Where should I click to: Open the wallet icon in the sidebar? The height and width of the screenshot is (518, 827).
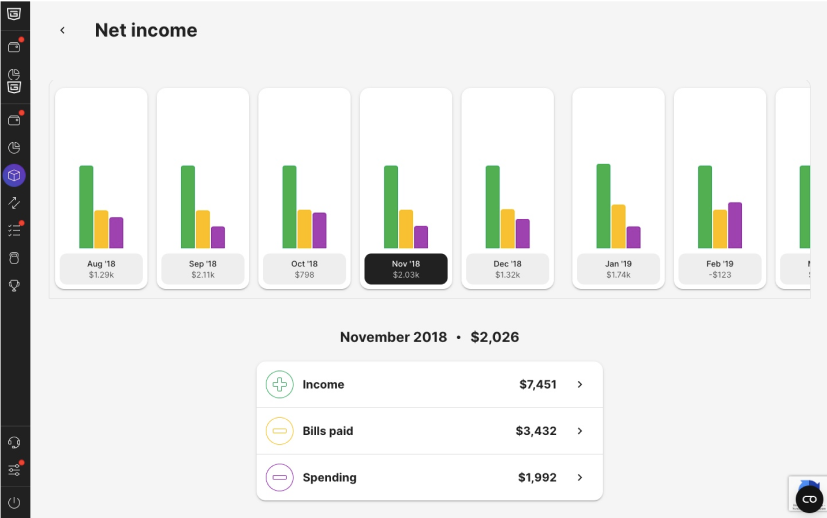click(x=14, y=120)
